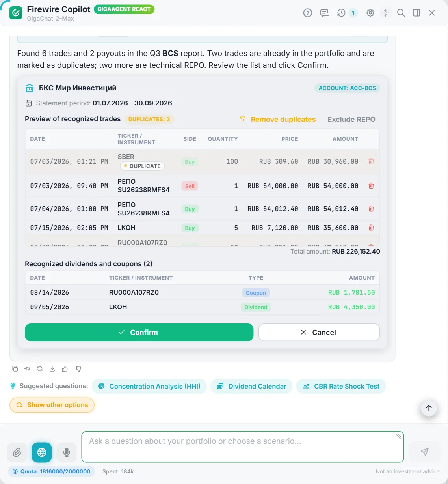
Task: Confirm the recognized trades import
Action: (139, 332)
